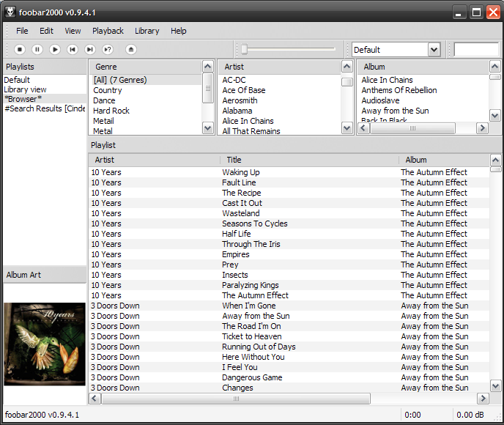Image resolution: width=504 pixels, height=425 pixels.
Task: Click playlist scroll down arrow
Action: coord(495,385)
